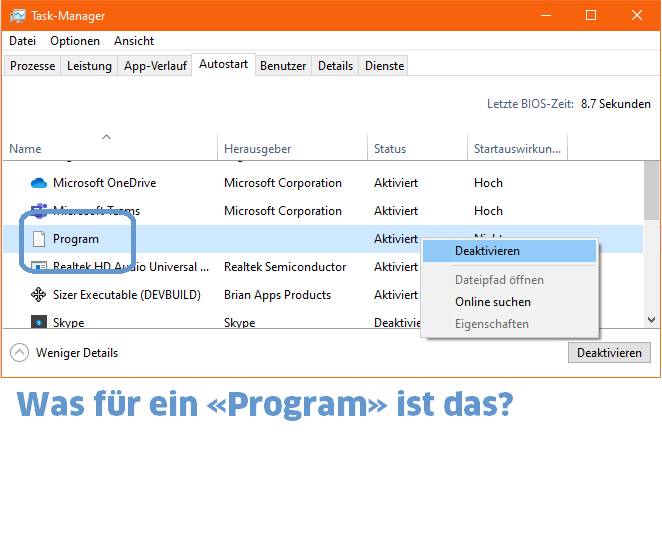This screenshot has height=535, width=662.
Task: Click the Realtek HD Audio icon
Action: pyautogui.click(x=39, y=267)
